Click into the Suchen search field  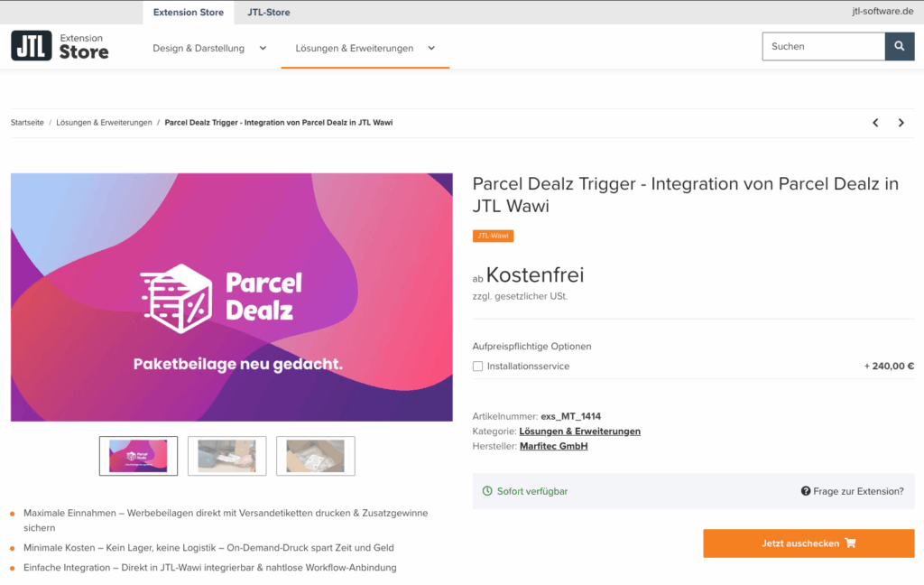pos(824,47)
